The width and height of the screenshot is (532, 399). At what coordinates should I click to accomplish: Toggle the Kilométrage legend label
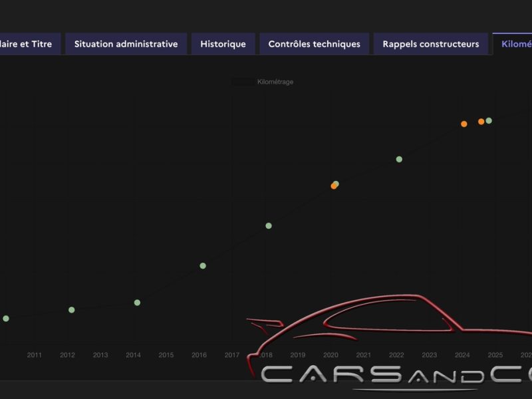pyautogui.click(x=275, y=82)
